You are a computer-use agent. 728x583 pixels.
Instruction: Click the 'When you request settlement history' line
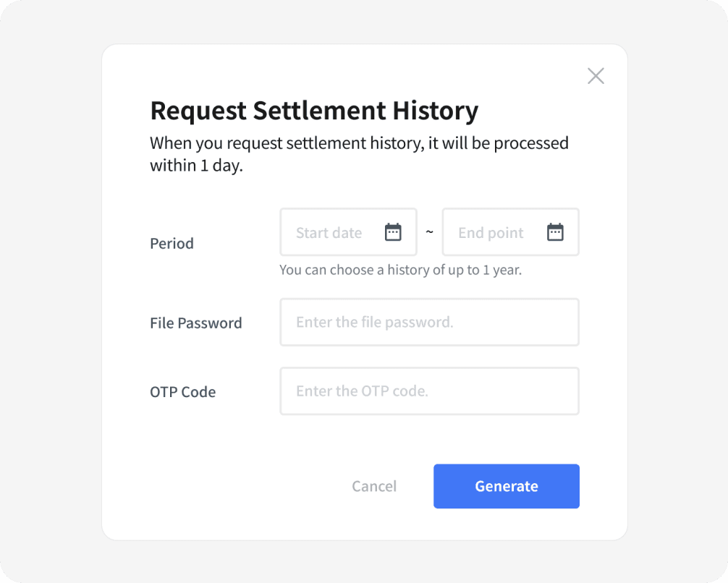pyautogui.click(x=359, y=143)
